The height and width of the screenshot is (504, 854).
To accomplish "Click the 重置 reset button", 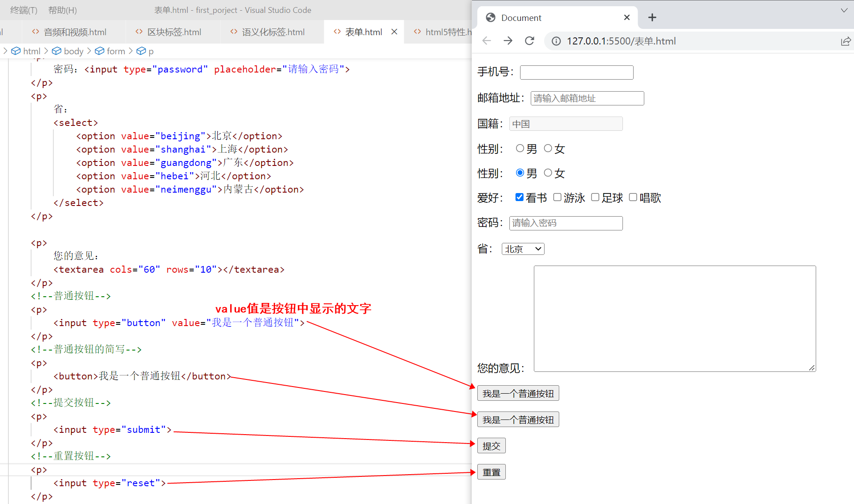I will (491, 472).
